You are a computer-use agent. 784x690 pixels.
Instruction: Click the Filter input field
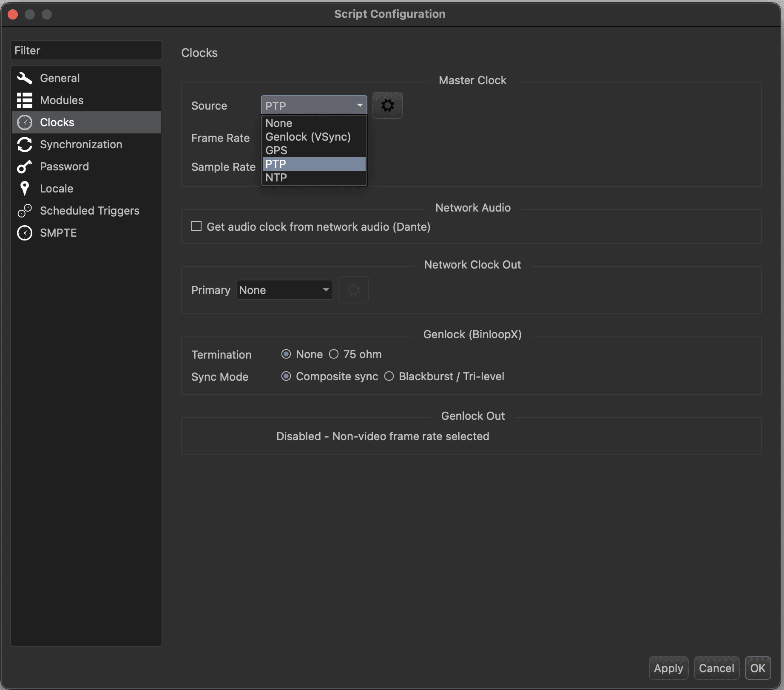point(86,51)
